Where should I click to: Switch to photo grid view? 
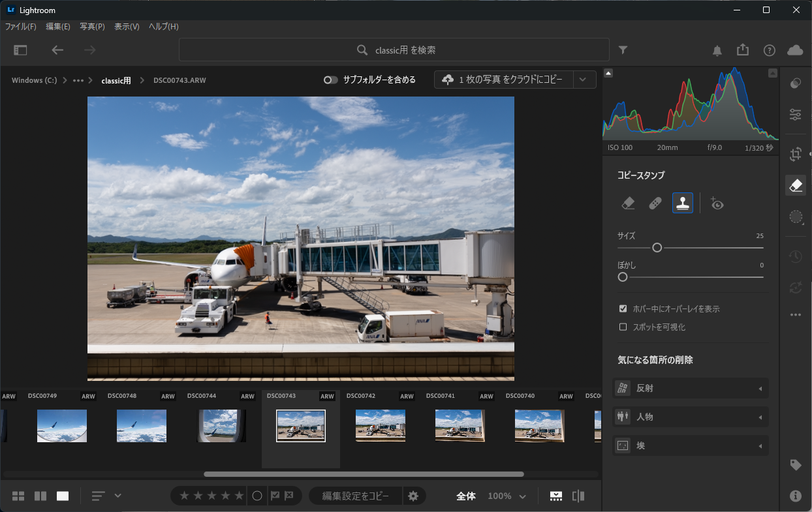(18, 496)
